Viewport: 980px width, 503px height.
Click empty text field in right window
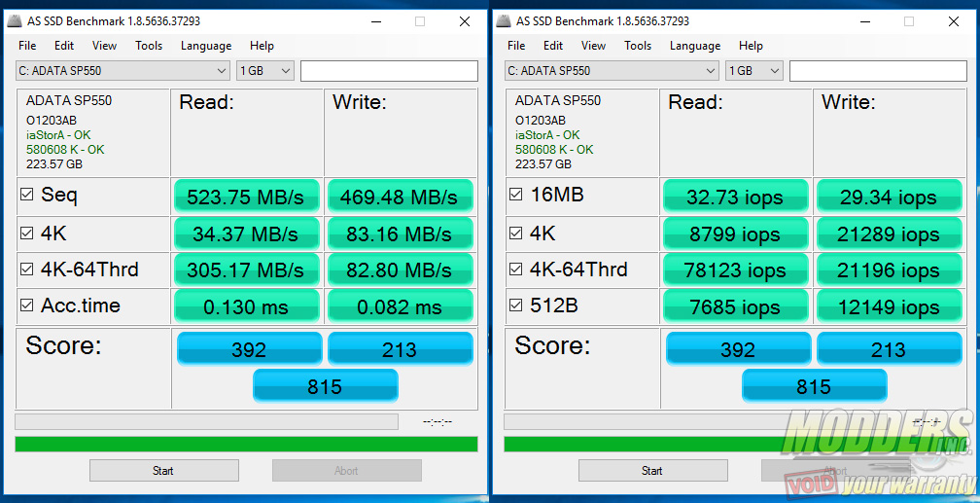pos(878,71)
